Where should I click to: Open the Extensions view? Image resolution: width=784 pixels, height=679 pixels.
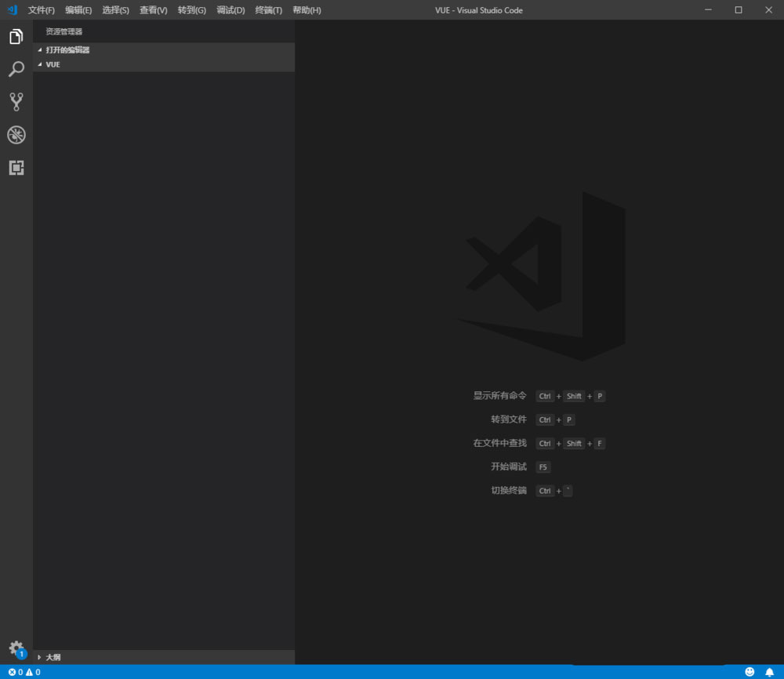tap(16, 168)
